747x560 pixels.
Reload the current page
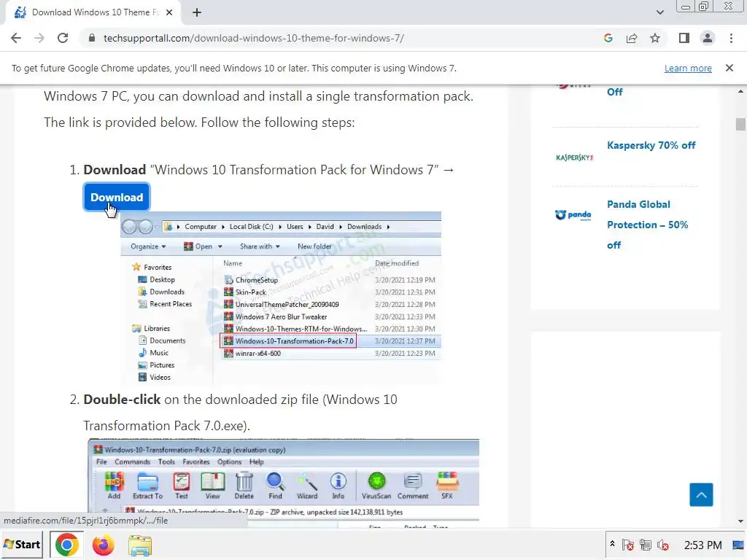coord(63,38)
